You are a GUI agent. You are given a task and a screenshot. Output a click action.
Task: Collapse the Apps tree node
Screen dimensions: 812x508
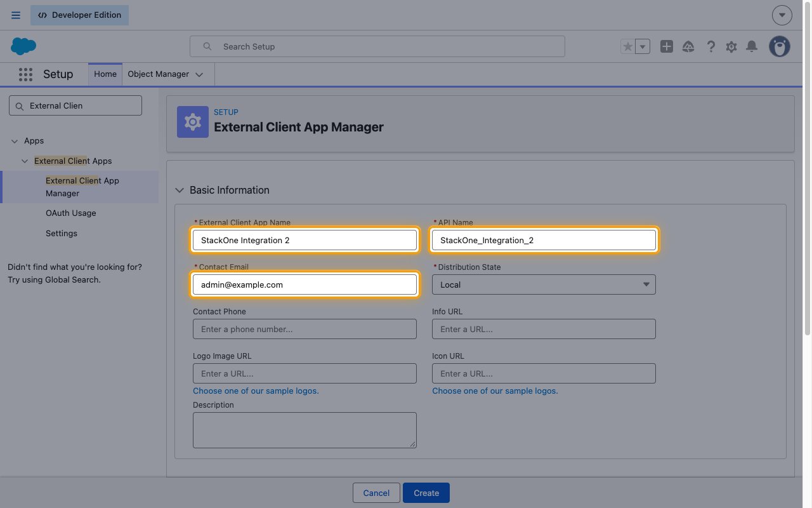point(15,141)
